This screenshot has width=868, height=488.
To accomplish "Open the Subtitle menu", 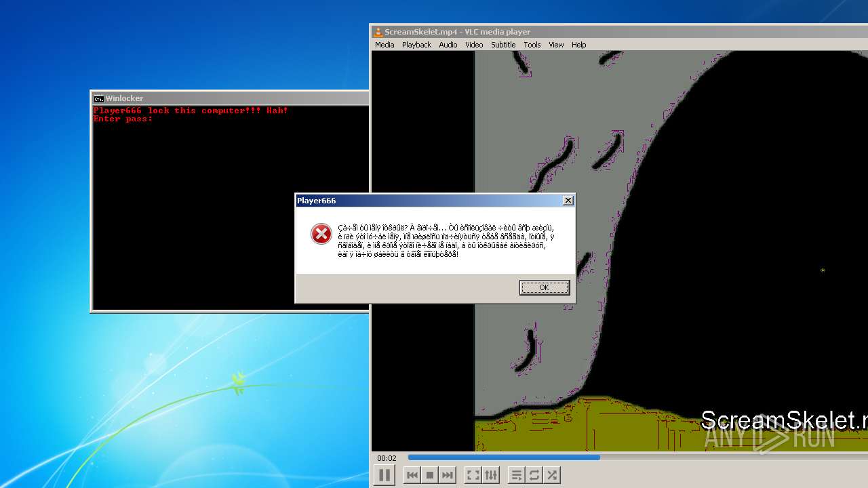I will tap(503, 45).
